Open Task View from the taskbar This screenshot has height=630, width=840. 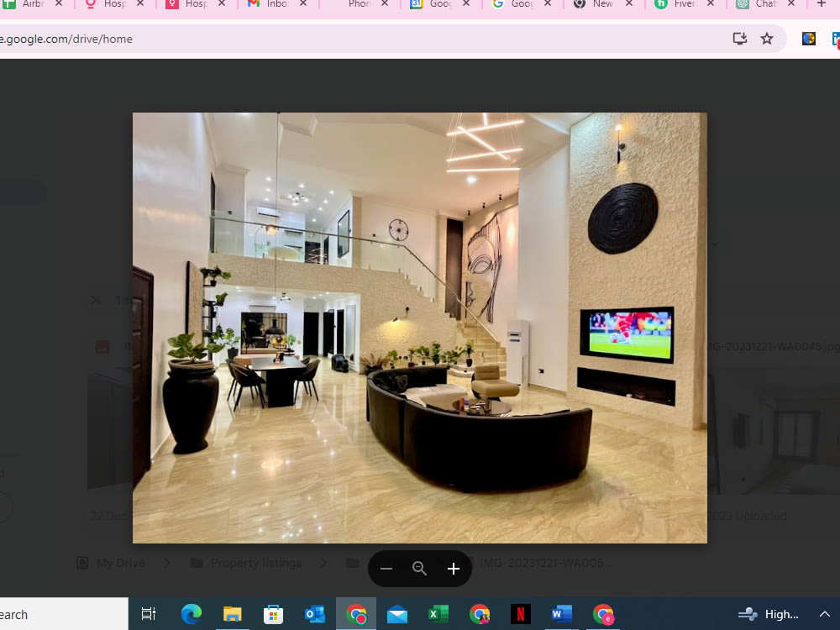click(x=149, y=614)
